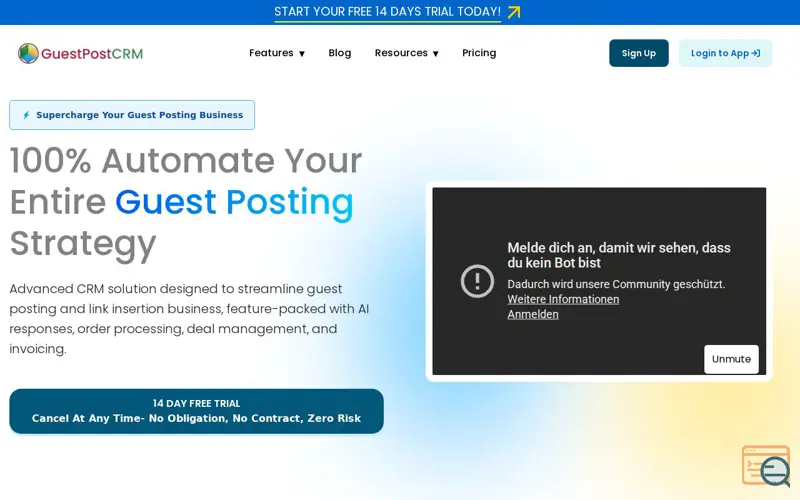
Task: Open the Weitere Informationen link
Action: click(563, 299)
